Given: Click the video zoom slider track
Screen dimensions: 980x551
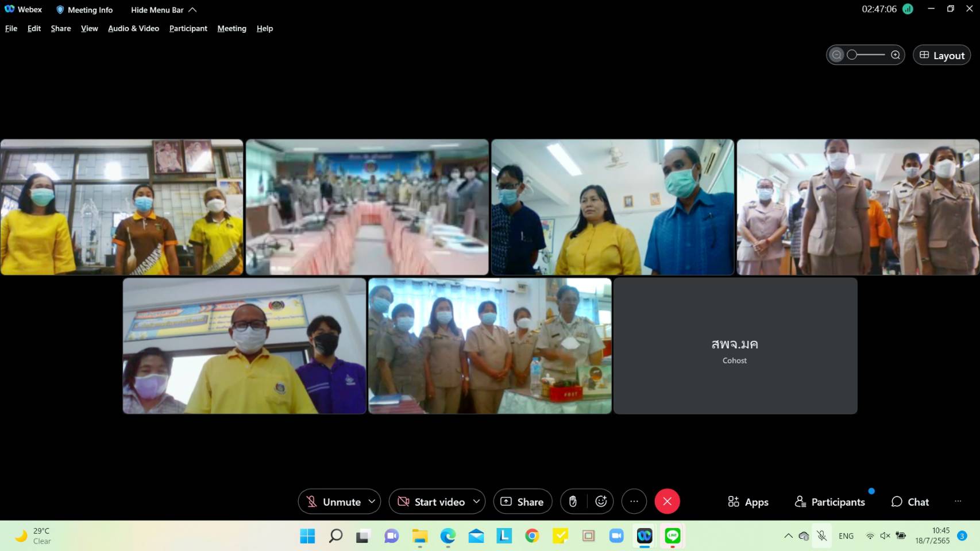Looking at the screenshot, I should 866,55.
